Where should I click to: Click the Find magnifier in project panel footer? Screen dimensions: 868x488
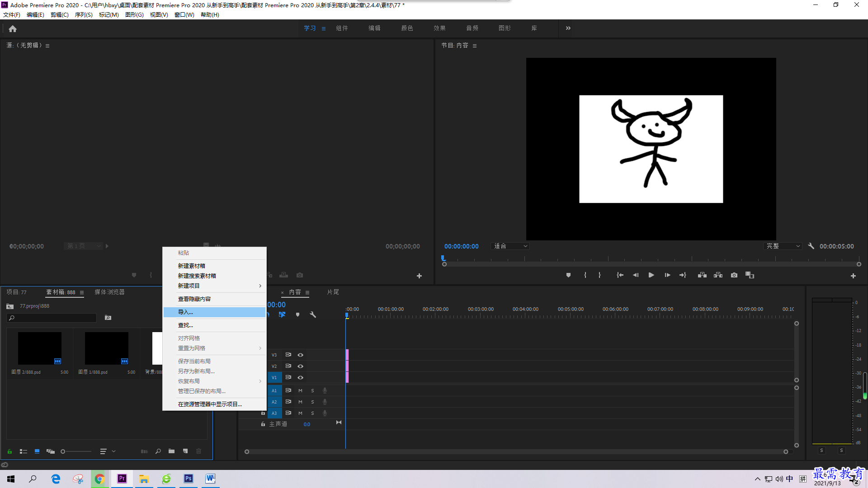(x=158, y=451)
